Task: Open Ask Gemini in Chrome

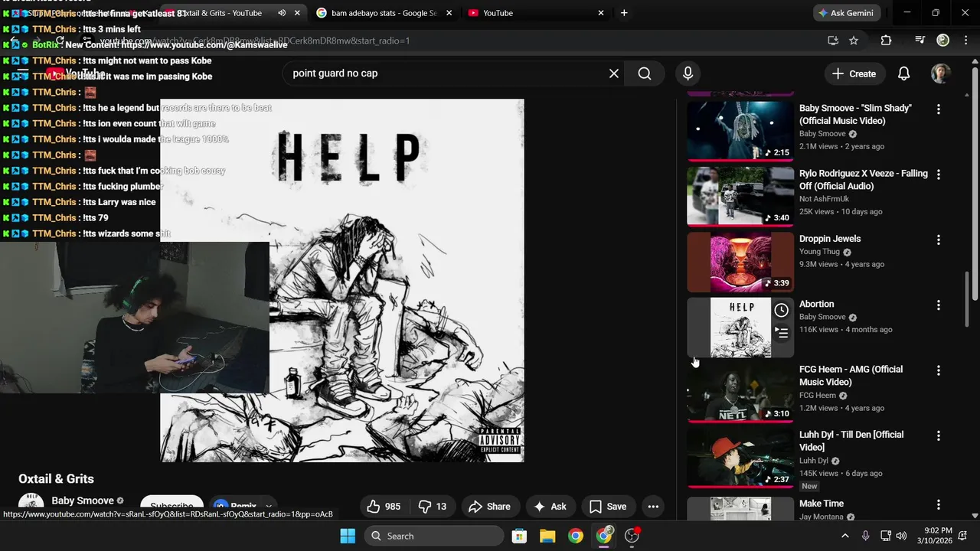Action: pos(847,13)
